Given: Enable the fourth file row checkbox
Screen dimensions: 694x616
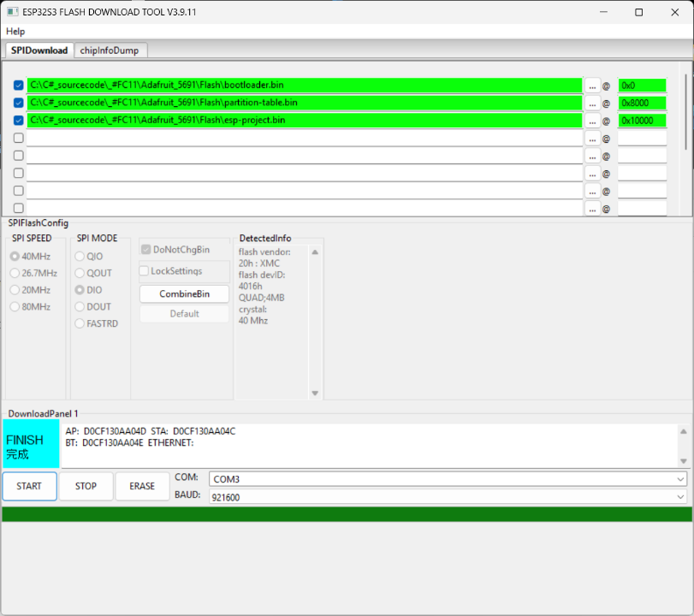Looking at the screenshot, I should pos(18,138).
